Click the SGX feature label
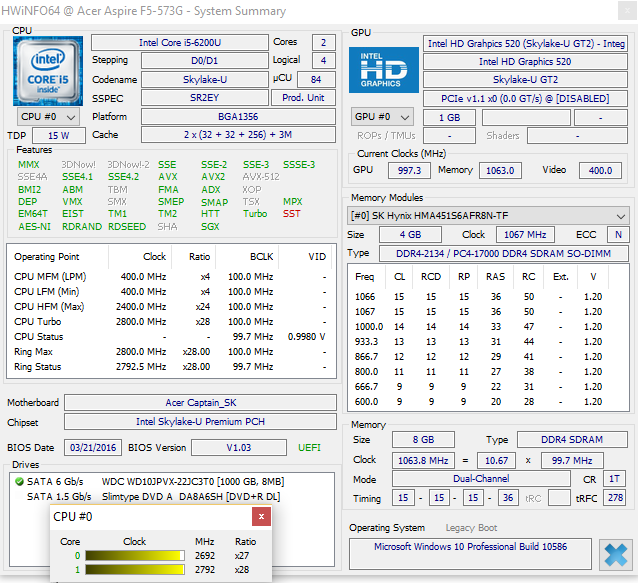638x583 pixels. (210, 227)
